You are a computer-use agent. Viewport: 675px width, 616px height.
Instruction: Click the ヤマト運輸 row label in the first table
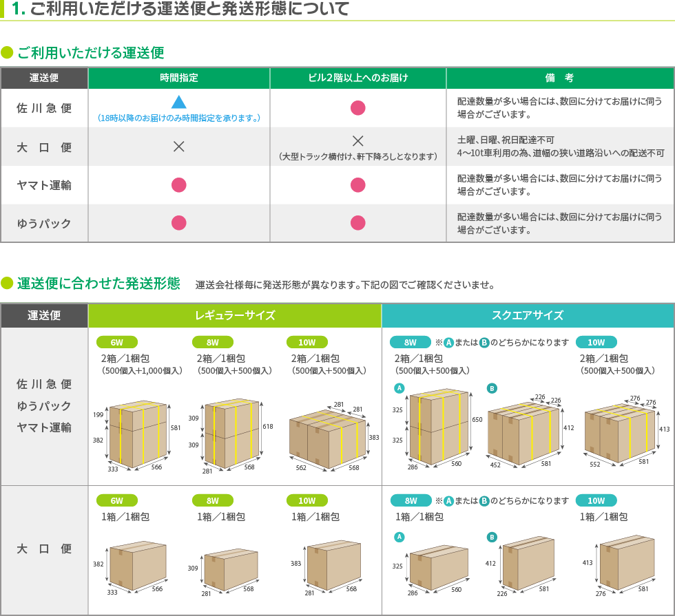(x=44, y=185)
